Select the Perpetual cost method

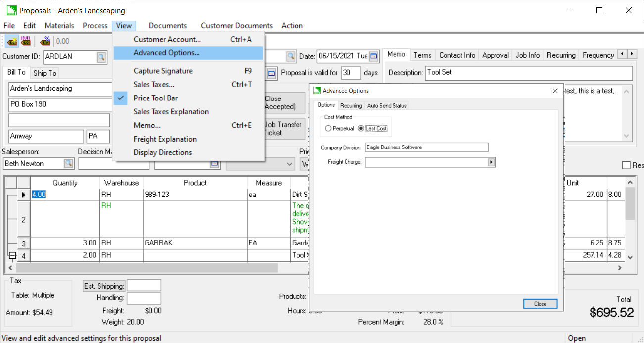(328, 129)
